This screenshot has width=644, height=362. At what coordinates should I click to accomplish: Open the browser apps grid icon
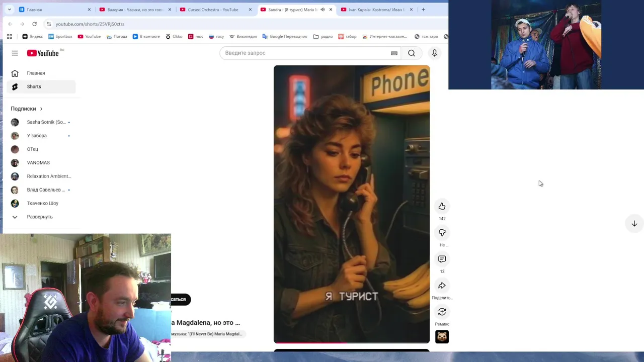9,36
